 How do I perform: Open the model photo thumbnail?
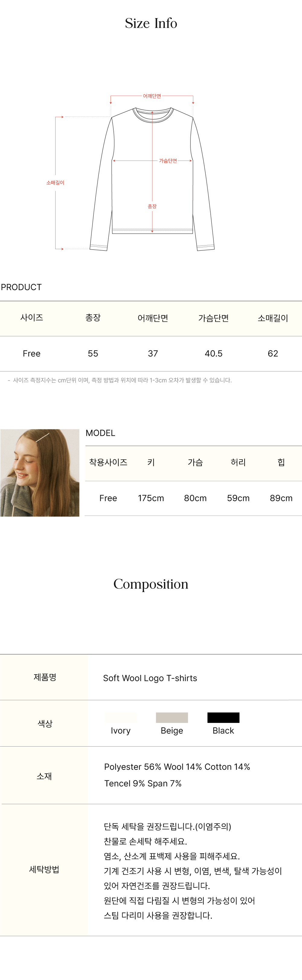(x=40, y=473)
